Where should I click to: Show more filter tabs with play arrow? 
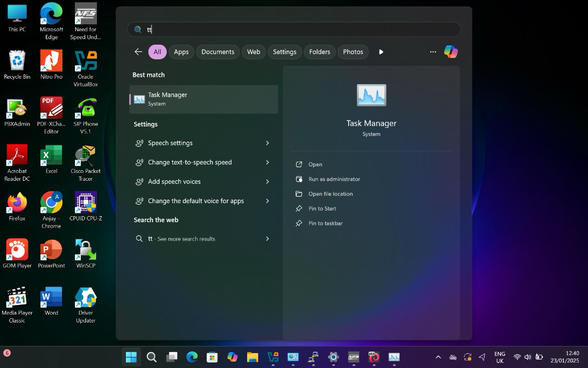point(381,52)
